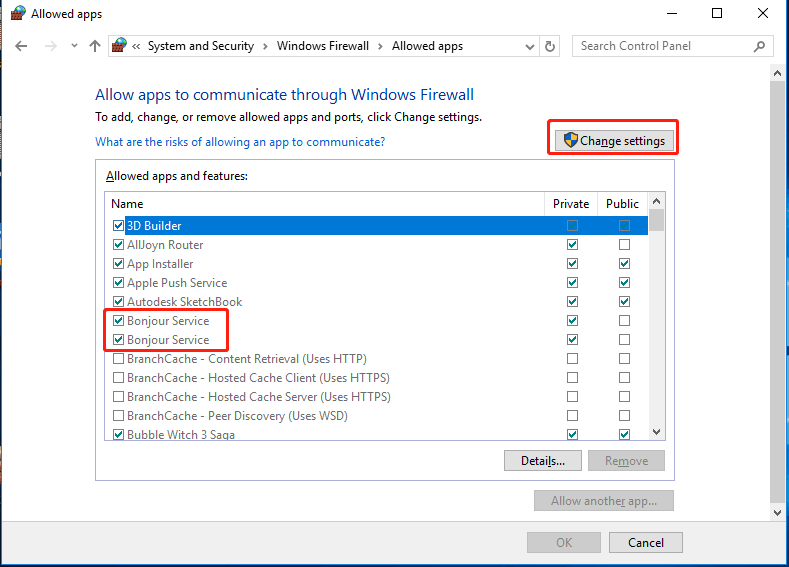Click the Change settings button

click(613, 141)
